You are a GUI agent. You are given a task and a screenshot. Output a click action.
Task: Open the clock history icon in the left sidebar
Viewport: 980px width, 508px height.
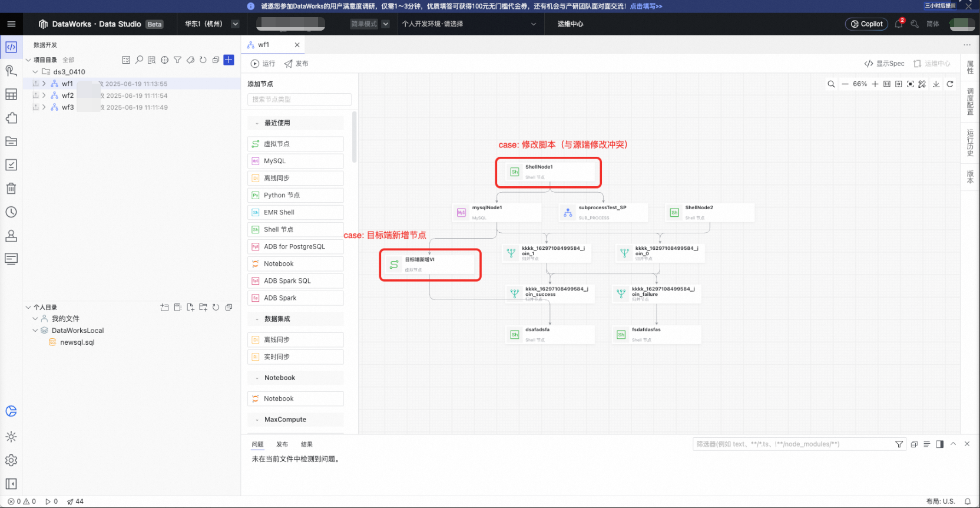click(x=11, y=212)
